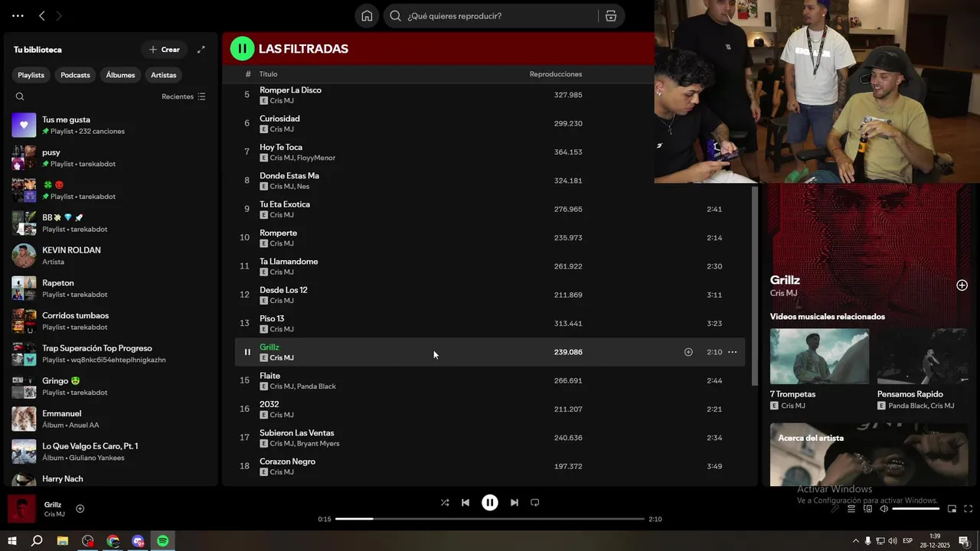
Task: Open Trap Superación Top Progreso playlist
Action: [x=111, y=354]
